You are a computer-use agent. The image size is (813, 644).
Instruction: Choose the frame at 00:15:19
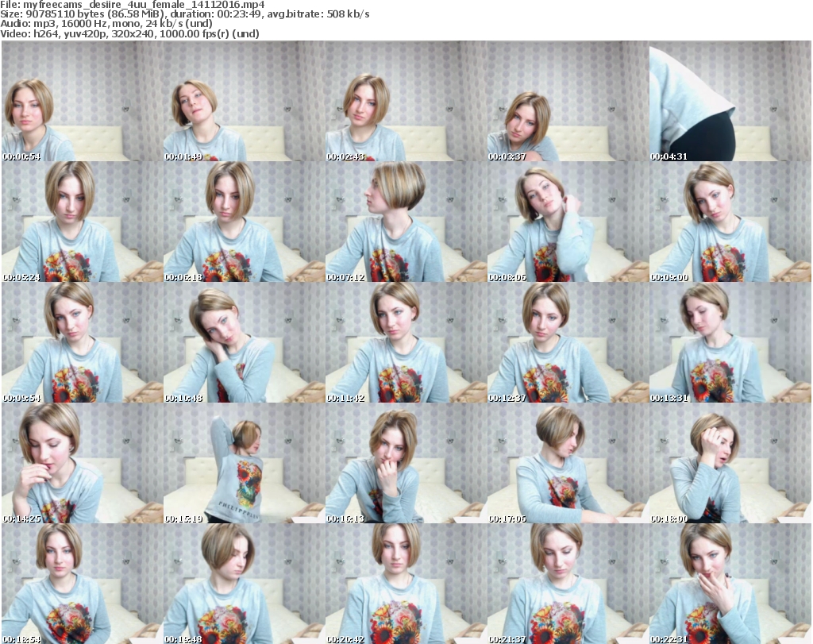245,464
